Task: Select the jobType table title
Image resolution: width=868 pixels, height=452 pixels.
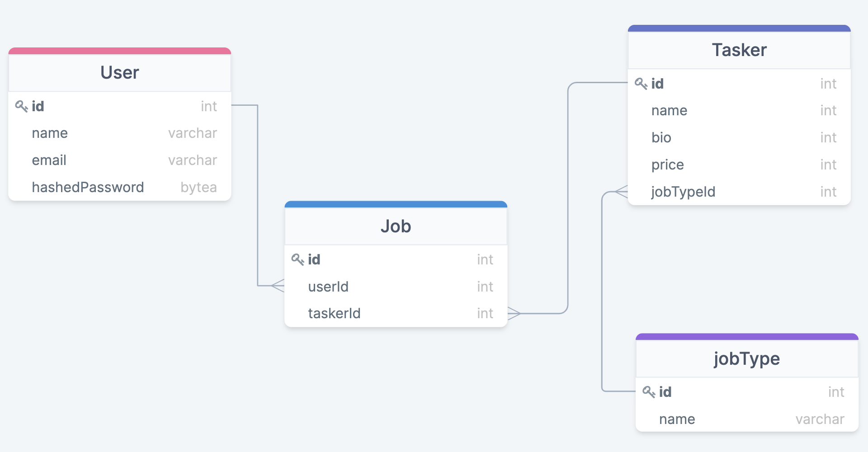Action: point(747,359)
